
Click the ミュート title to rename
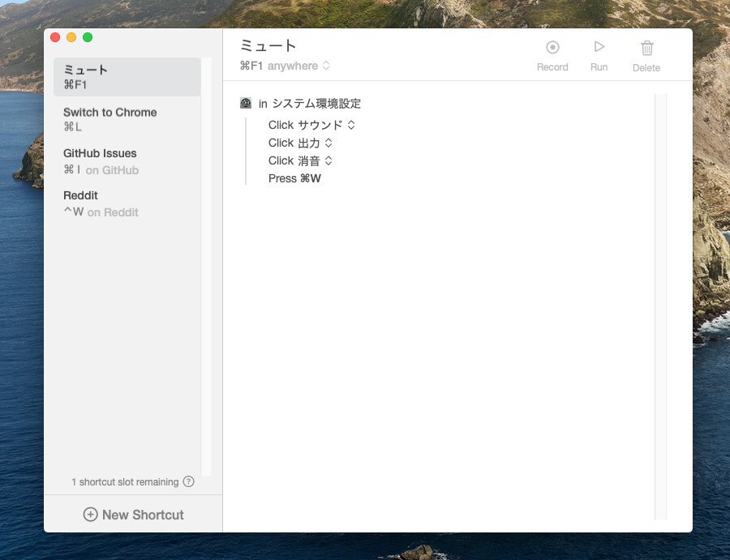click(268, 45)
